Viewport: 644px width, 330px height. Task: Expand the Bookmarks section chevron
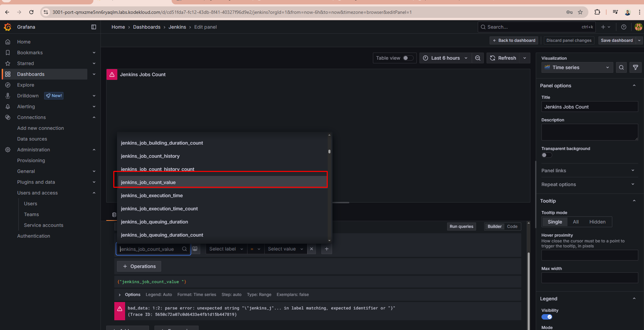pos(94,53)
